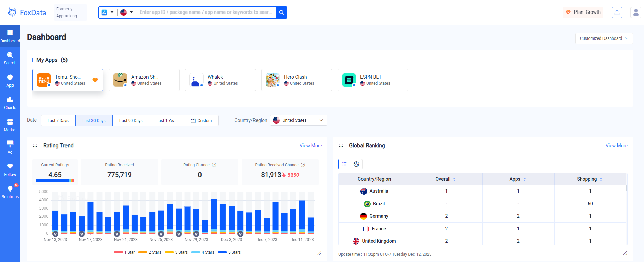The image size is (644, 262).
Task: Switch Global Ranking to list view
Action: 344,164
